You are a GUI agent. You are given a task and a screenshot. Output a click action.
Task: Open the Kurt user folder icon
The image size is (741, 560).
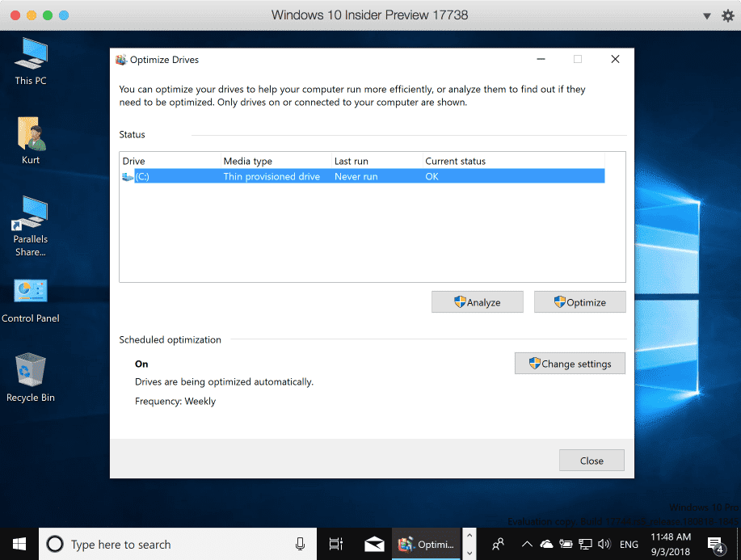tap(30, 137)
